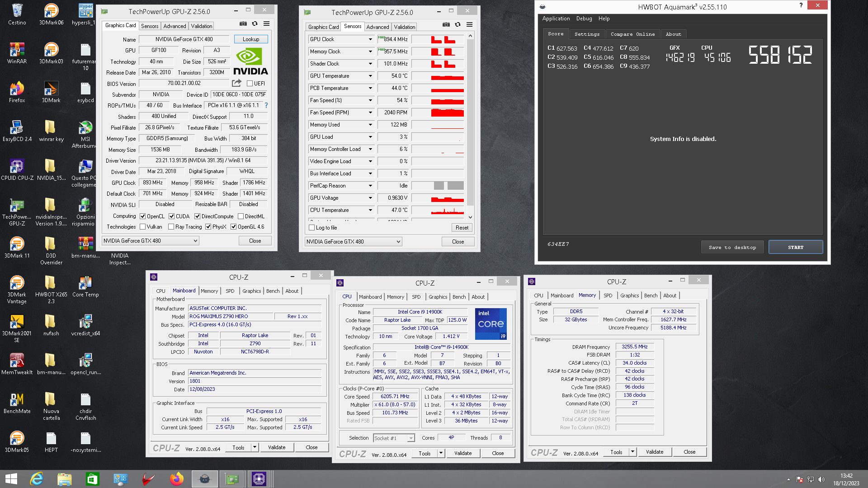The height and width of the screenshot is (488, 868).
Task: Click the Windows Start button
Action: pyautogui.click(x=11, y=479)
